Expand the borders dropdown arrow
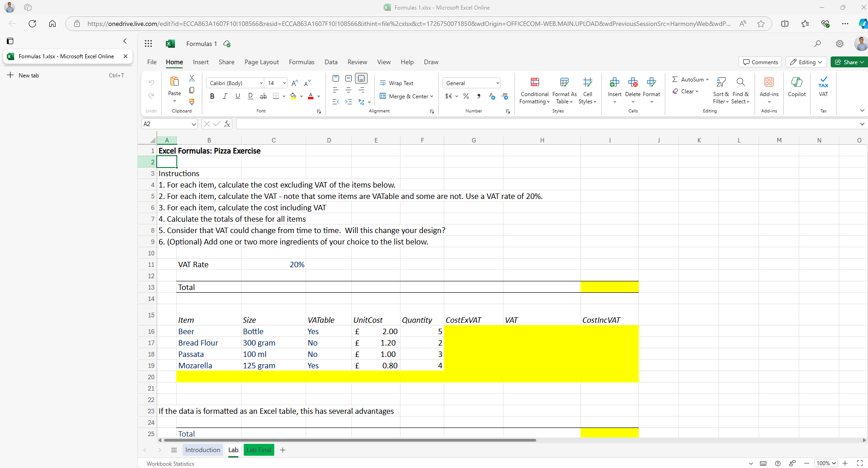 (284, 96)
